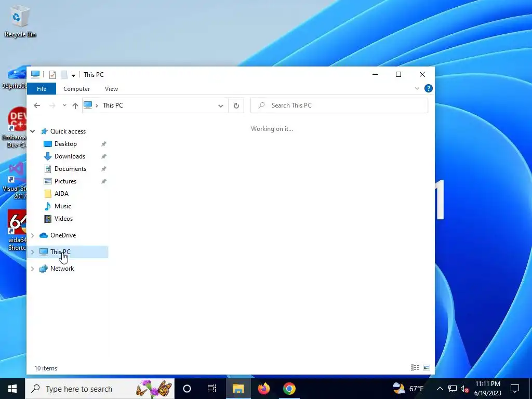Refresh the This PC view
Screen dimensions: 532x399
(236, 105)
